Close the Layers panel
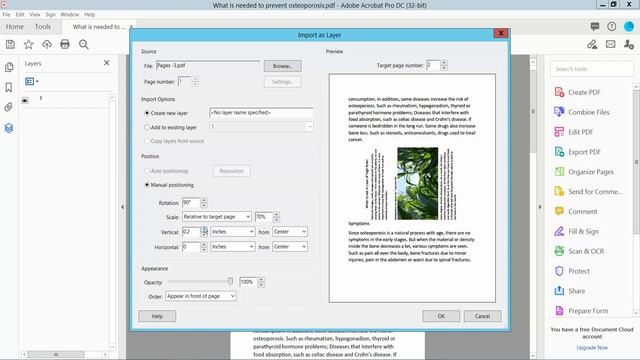640x360 pixels. coord(107,63)
